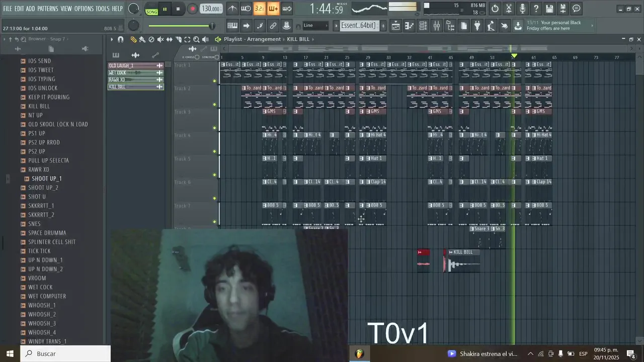This screenshot has width=644, height=362.
Task: Select the playlist Select marquee tool
Action: [x=187, y=39]
